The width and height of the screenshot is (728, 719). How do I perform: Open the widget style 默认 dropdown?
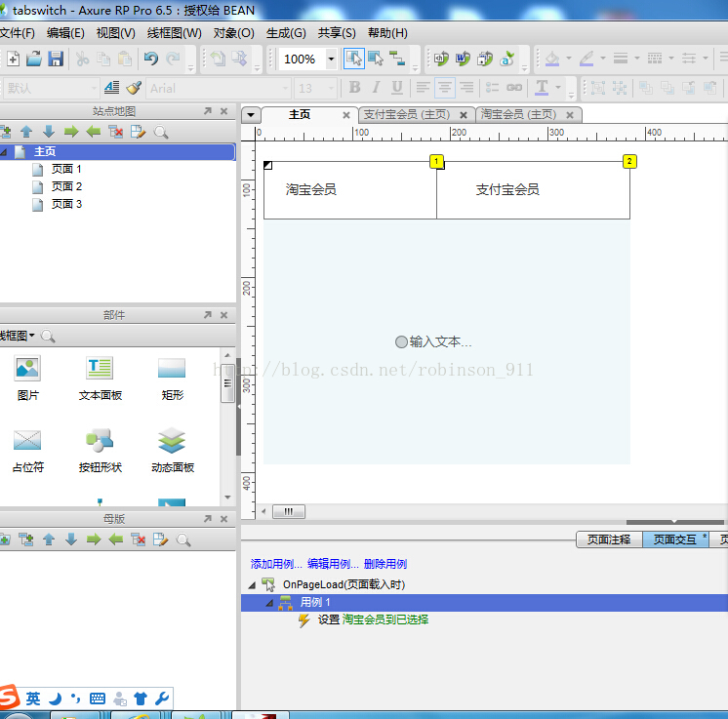pos(94,88)
